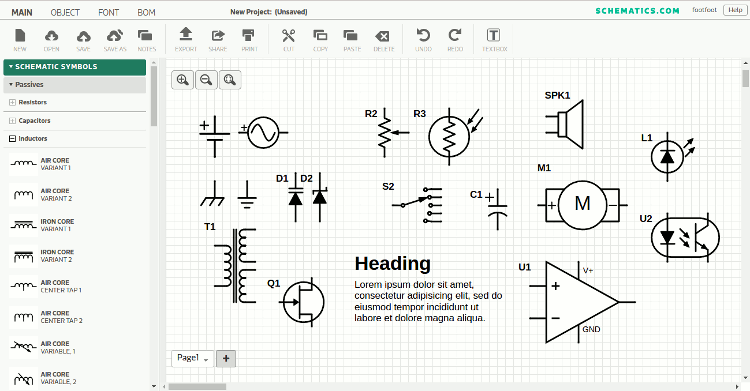This screenshot has width=750, height=391.
Task: Select the motor M1 symbol on canvas
Action: tap(582, 205)
